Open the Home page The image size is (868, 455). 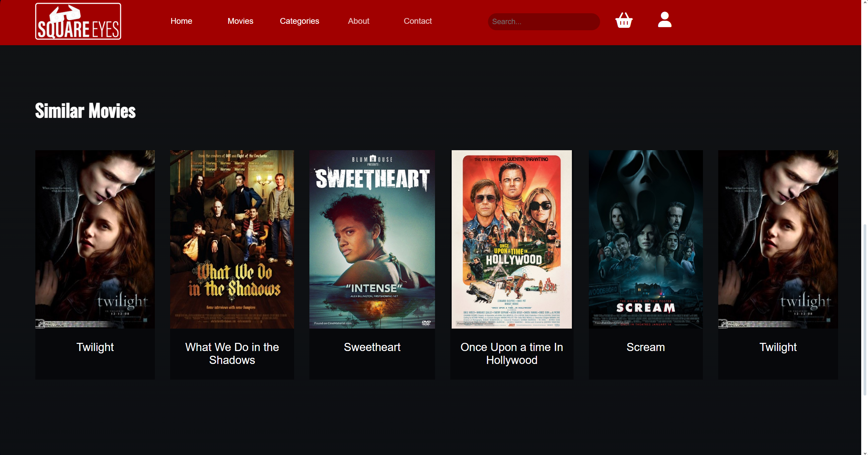click(181, 21)
